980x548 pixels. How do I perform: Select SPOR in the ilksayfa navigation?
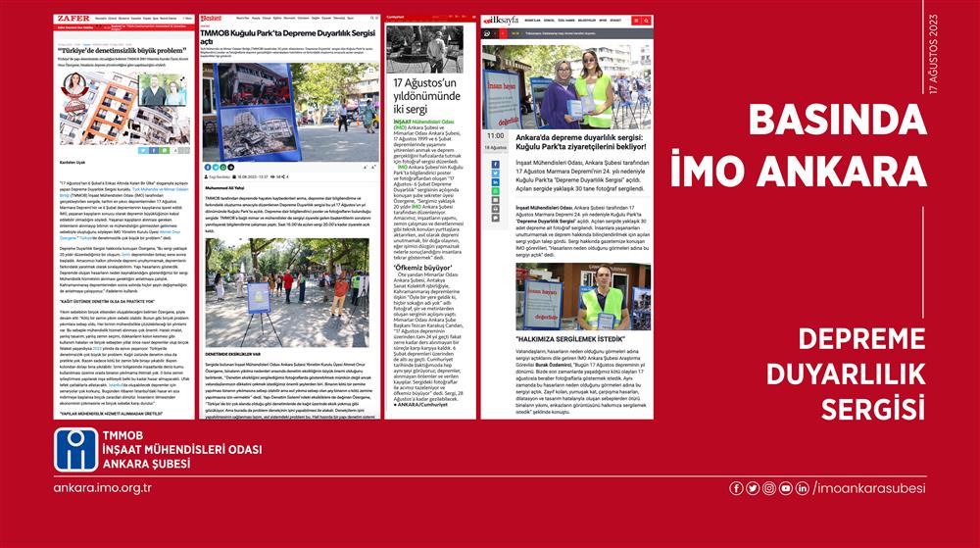603,21
